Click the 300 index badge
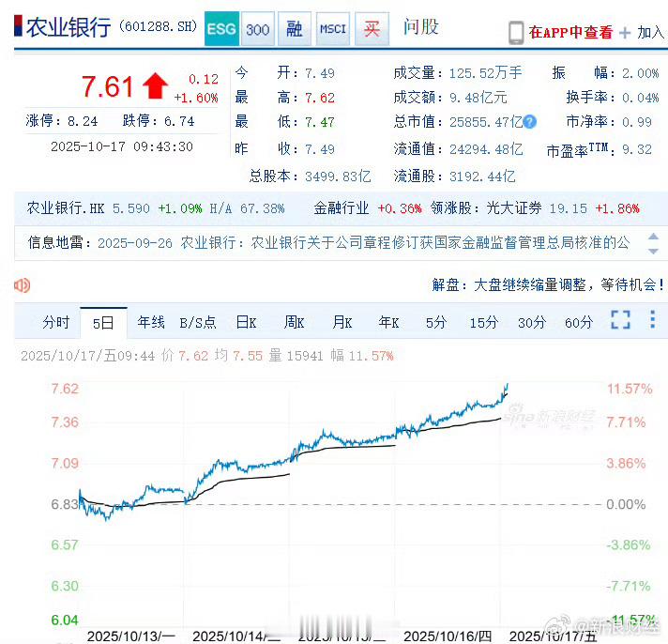Screen dimensions: 668x644 [x=258, y=28]
